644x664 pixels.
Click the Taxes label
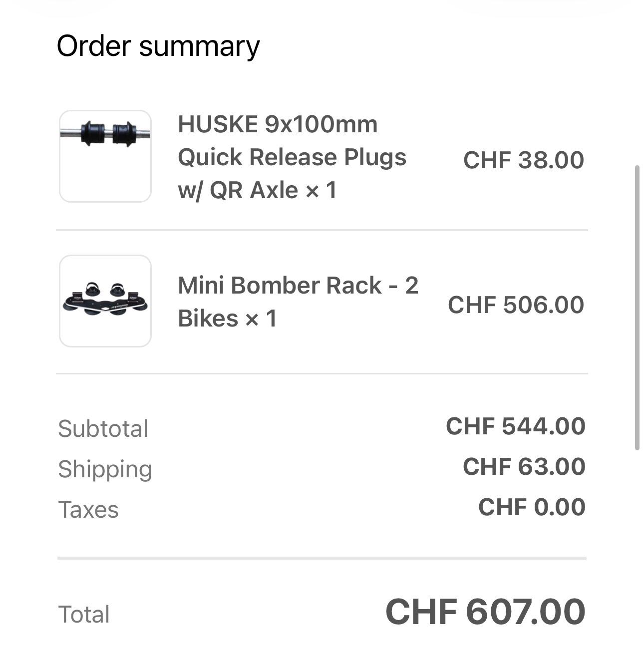pyautogui.click(x=89, y=510)
